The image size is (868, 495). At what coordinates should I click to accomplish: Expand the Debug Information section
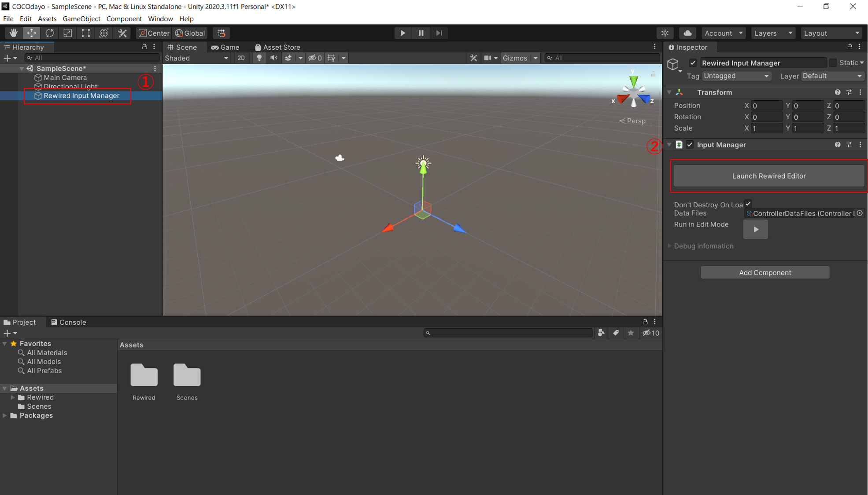[x=703, y=246]
